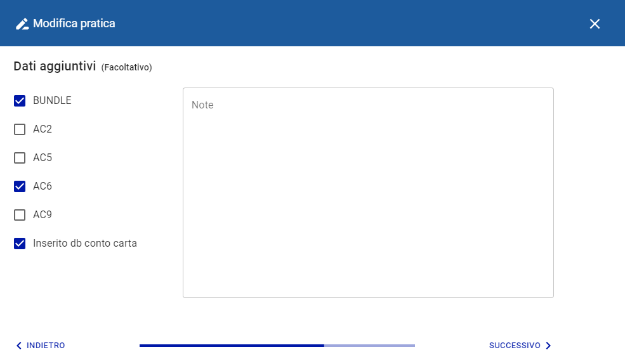The image size is (625, 364).
Task: Uncheck the BUNDLE checkbox
Action: [20, 101]
